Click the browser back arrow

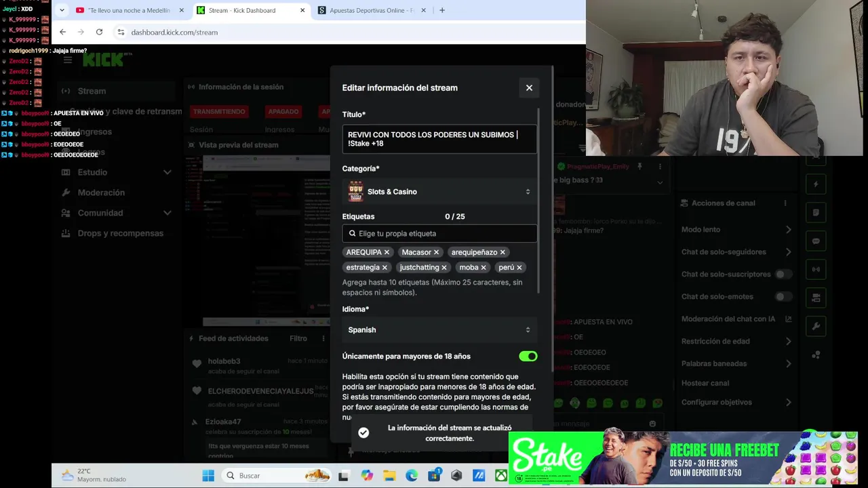coord(62,32)
